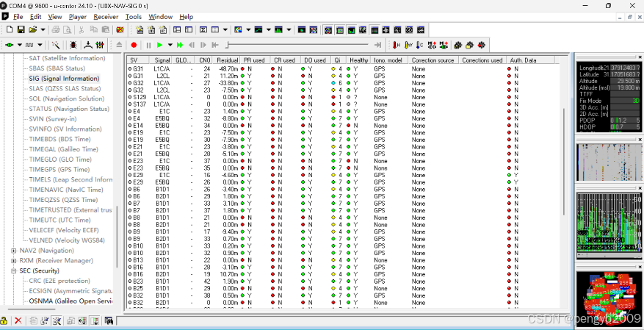Click the Iono. model column header

tap(390, 60)
